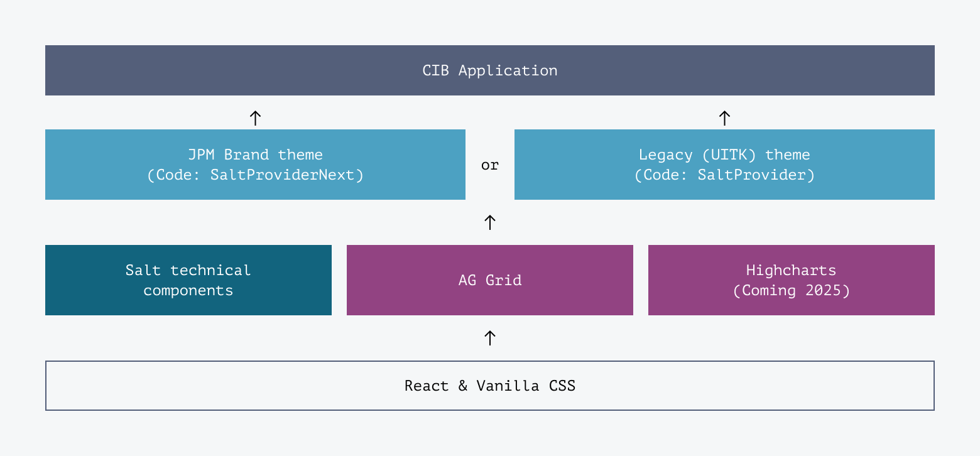The width and height of the screenshot is (980, 456).
Task: Click the arrow above JPM Brand theme box
Action: (x=255, y=117)
